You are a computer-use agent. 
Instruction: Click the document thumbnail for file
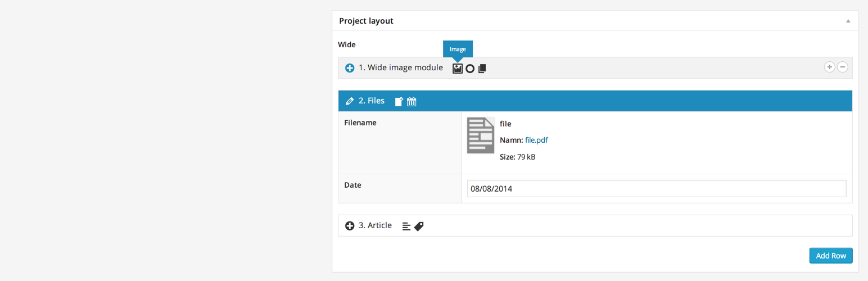[x=481, y=135]
